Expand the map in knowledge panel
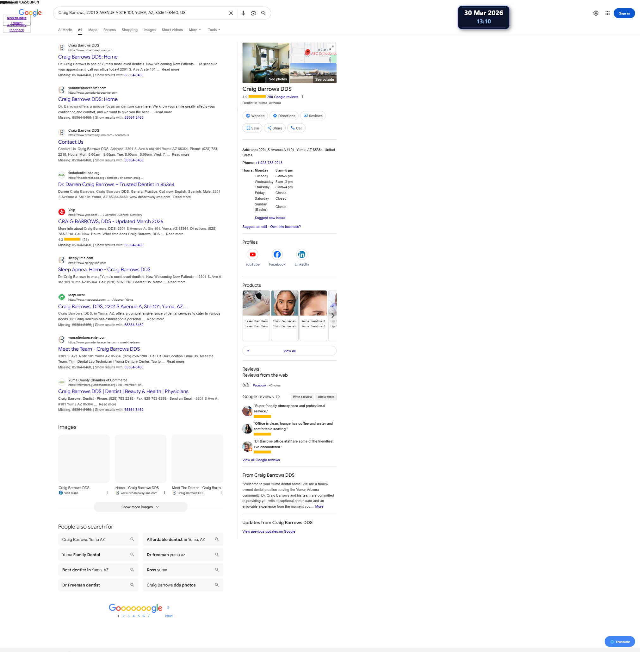Viewport: 644px width, 652px height. [x=331, y=47]
